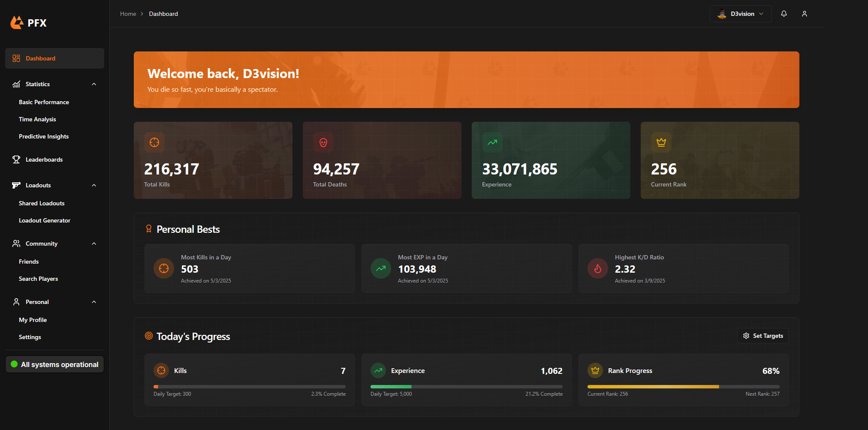This screenshot has height=430, width=868.
Task: Click the Leaderboards trophy icon
Action: coord(16,159)
